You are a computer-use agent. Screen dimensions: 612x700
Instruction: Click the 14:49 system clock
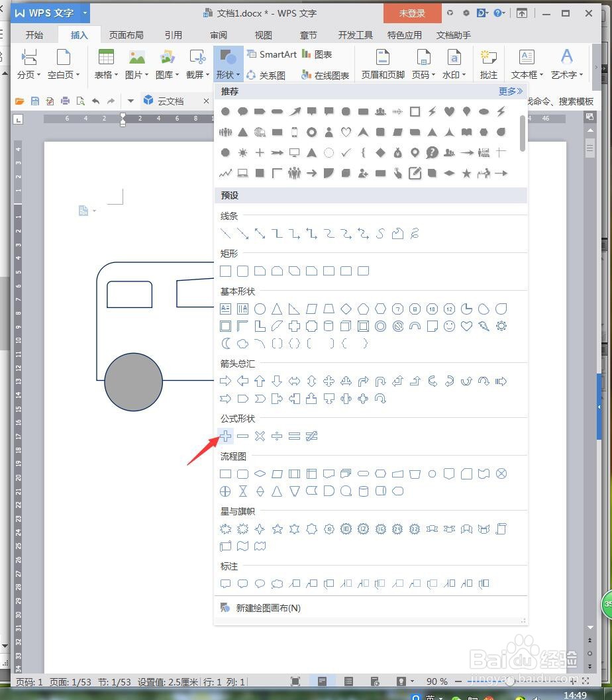click(x=575, y=695)
